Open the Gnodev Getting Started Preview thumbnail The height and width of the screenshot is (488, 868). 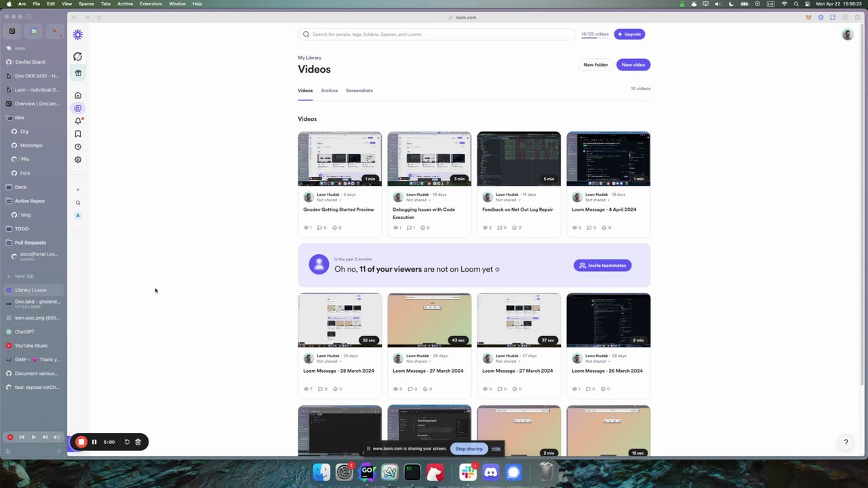(x=340, y=159)
